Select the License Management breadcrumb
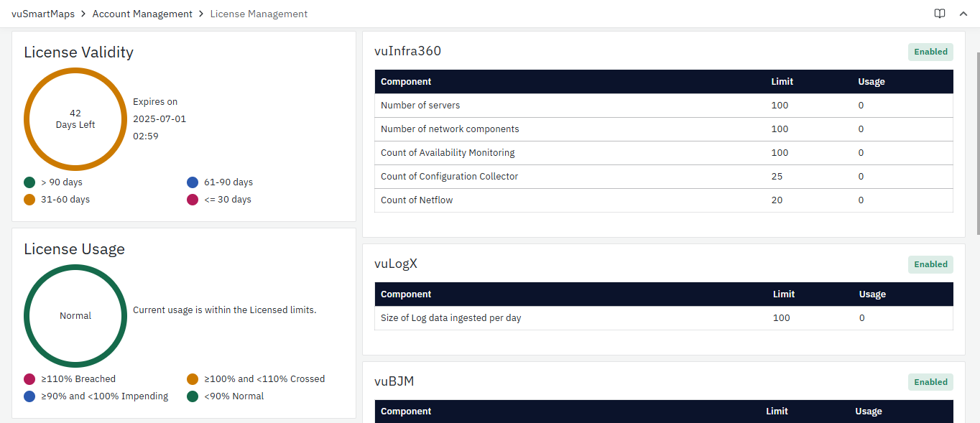Screen dimensions: 980x423 coord(259,14)
